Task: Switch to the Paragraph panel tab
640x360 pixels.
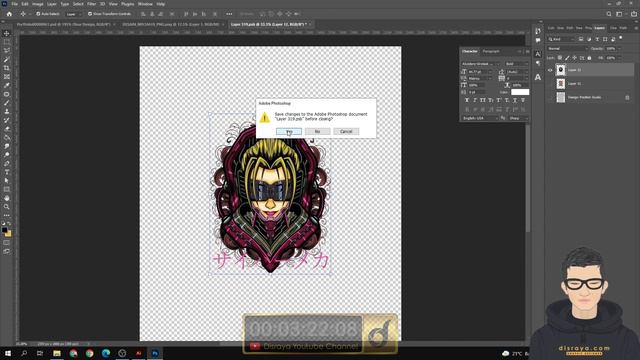Action: click(491, 51)
